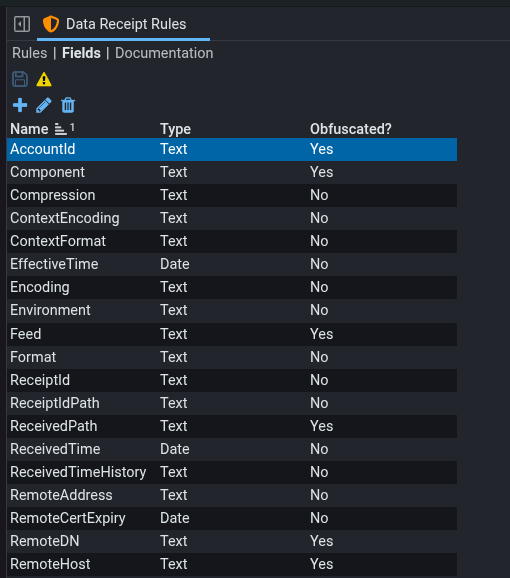This screenshot has height=578, width=510.
Task: Edit selected field with pencil icon
Action: (43, 105)
